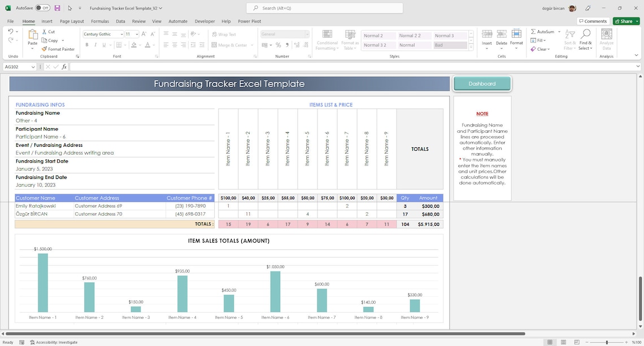Activate the Format Painter brush
This screenshot has width=644, height=346.
(x=45, y=49)
